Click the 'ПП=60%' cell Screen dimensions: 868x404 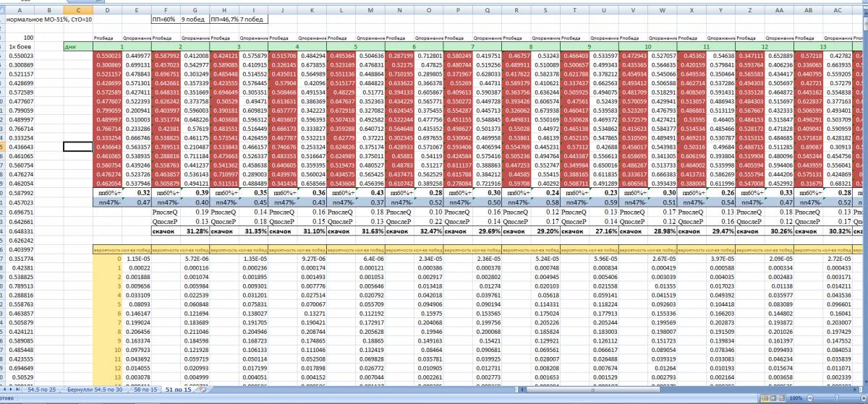(x=164, y=20)
